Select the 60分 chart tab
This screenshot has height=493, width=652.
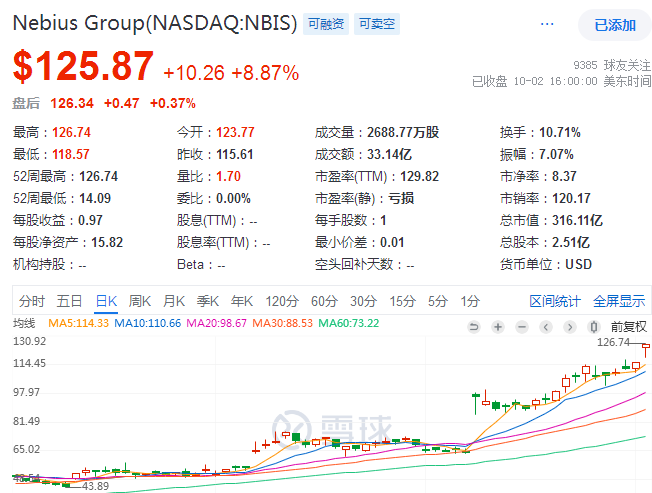[324, 301]
